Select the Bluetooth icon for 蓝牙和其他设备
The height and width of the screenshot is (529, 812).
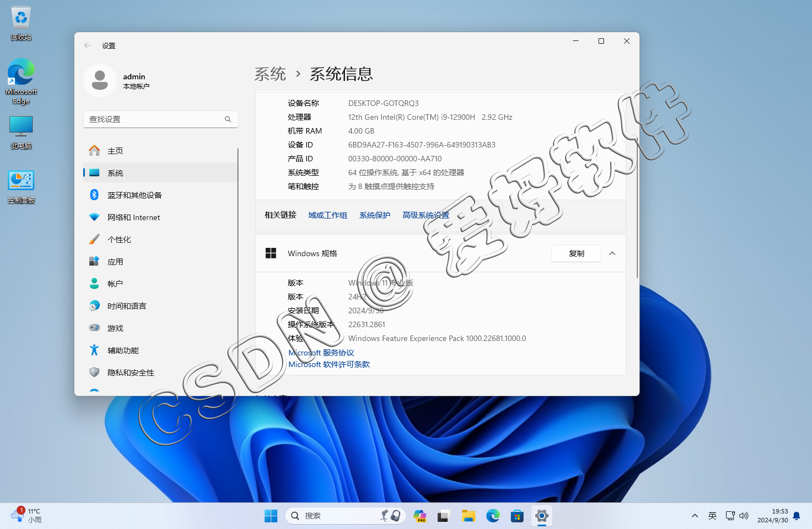pos(94,195)
